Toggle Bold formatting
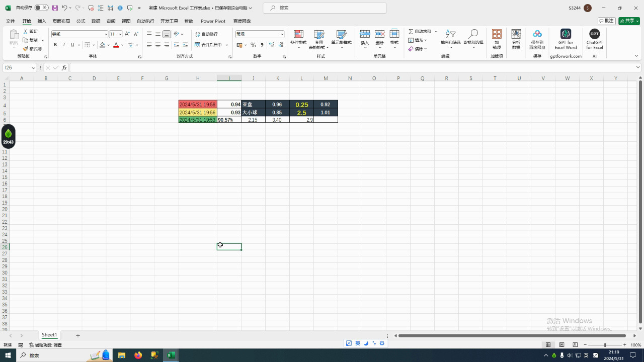The width and height of the screenshot is (644, 362). point(55,45)
